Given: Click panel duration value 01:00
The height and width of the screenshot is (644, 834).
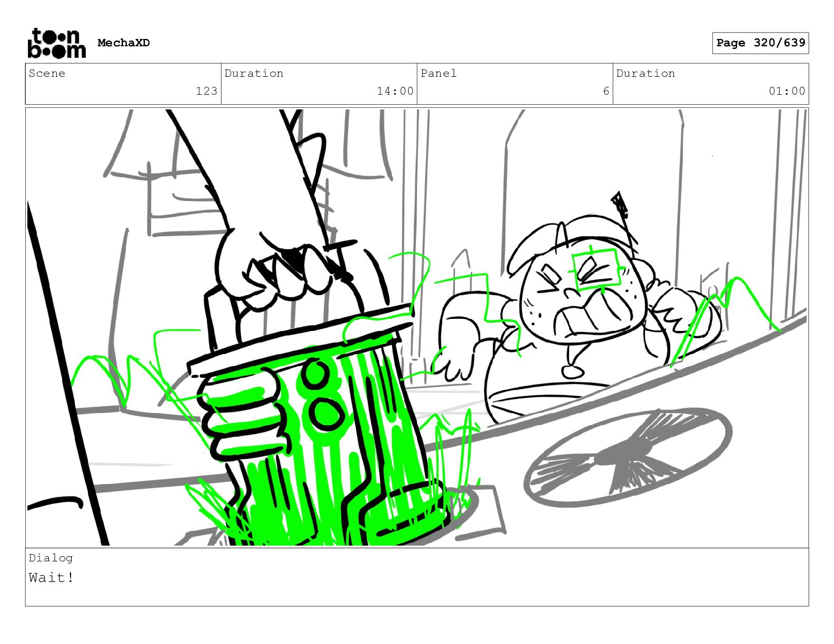Looking at the screenshot, I should coord(787,91).
